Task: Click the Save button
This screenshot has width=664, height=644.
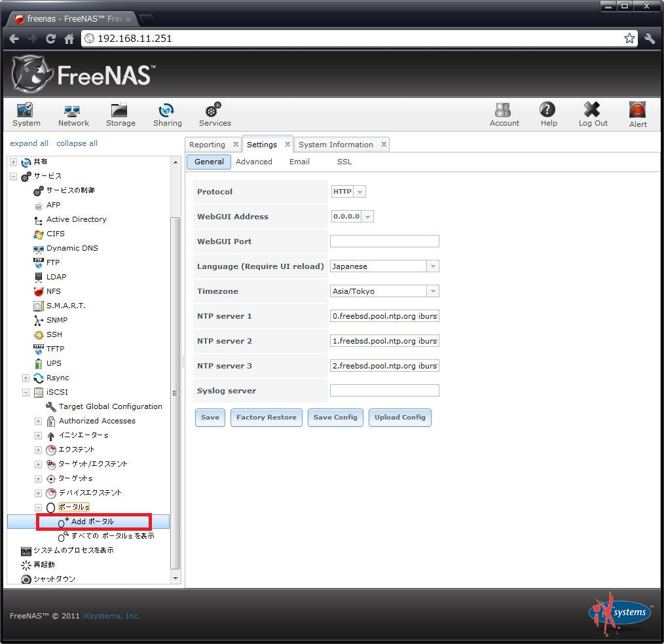Action: coord(210,418)
